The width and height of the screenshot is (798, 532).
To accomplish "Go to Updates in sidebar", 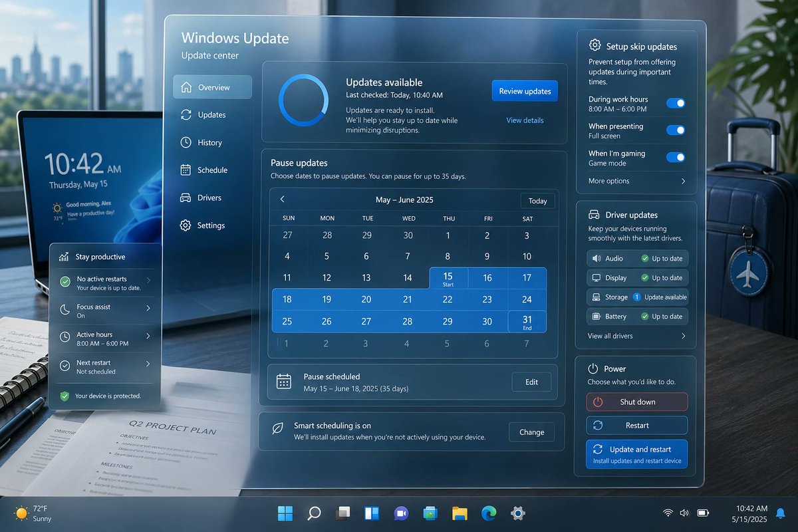I will [212, 115].
